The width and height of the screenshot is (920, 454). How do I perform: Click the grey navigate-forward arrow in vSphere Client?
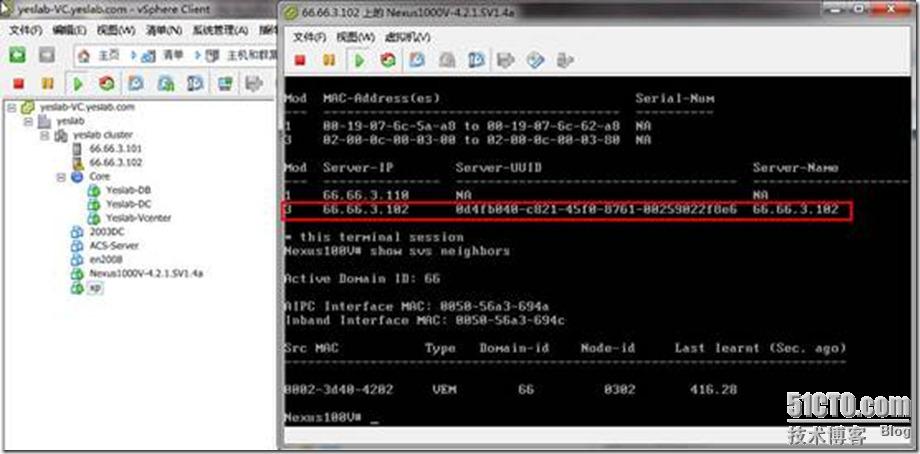tap(47, 55)
